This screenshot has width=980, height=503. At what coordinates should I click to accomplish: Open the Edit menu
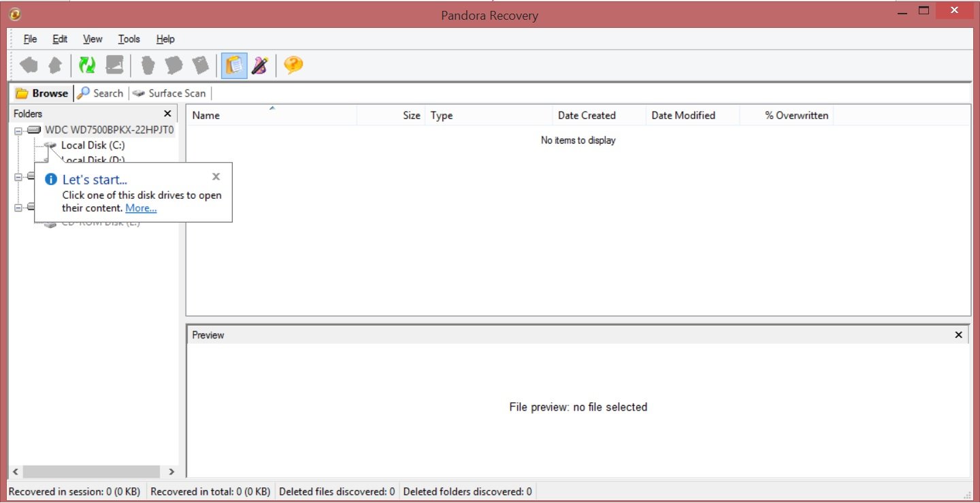[60, 39]
